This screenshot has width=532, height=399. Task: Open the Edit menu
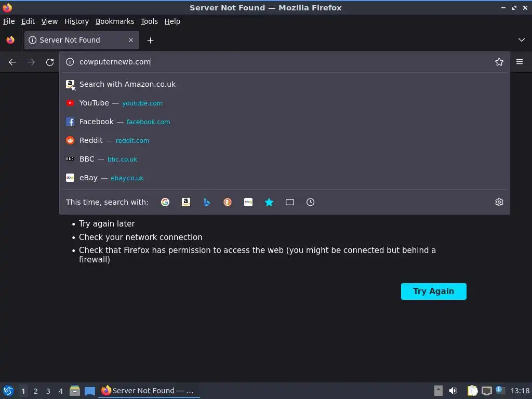pos(28,21)
